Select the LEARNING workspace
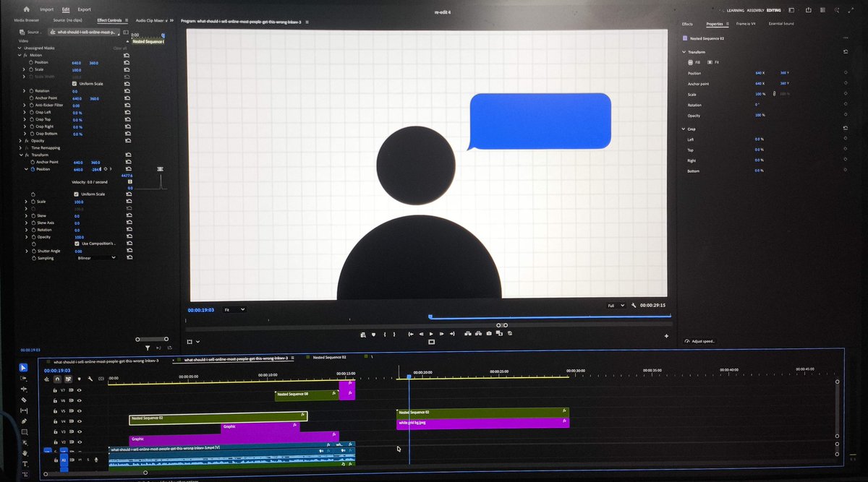Viewport: 868px width, 482px height. coord(736,10)
